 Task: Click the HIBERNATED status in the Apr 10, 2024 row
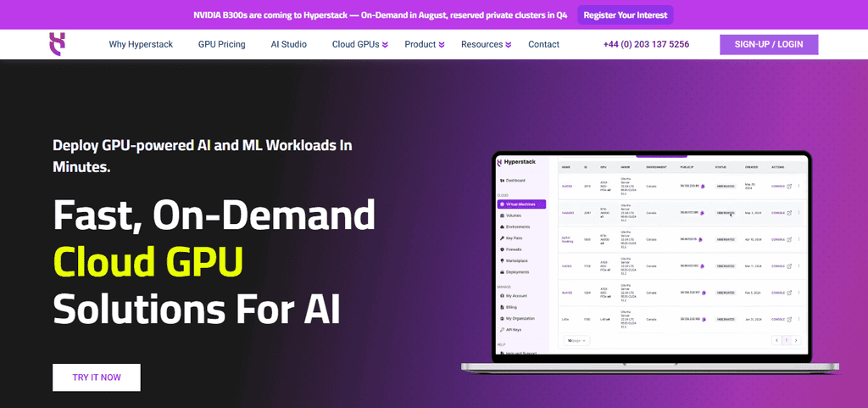(x=726, y=240)
